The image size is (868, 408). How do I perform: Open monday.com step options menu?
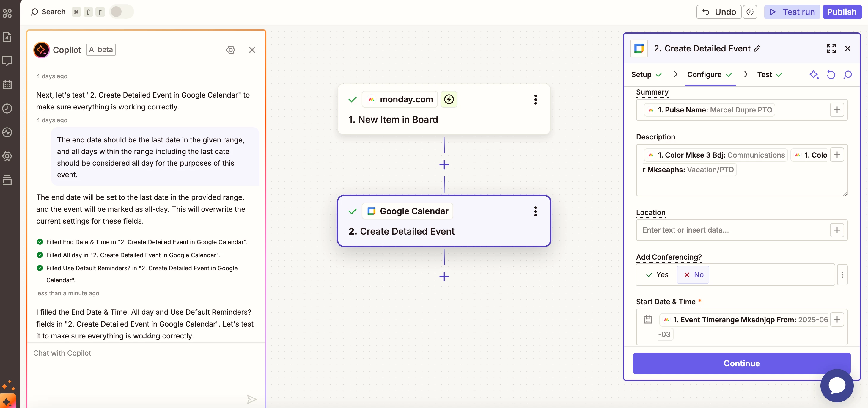point(535,99)
